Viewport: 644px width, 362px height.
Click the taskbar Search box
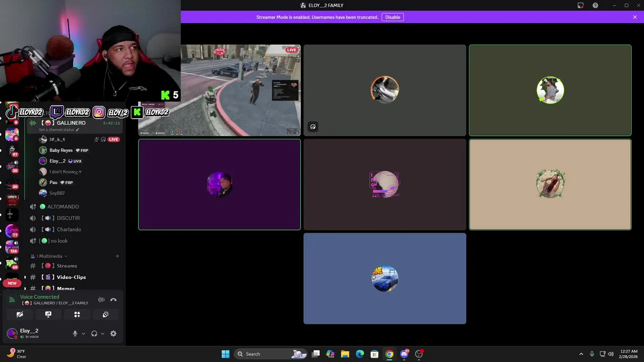(x=272, y=354)
